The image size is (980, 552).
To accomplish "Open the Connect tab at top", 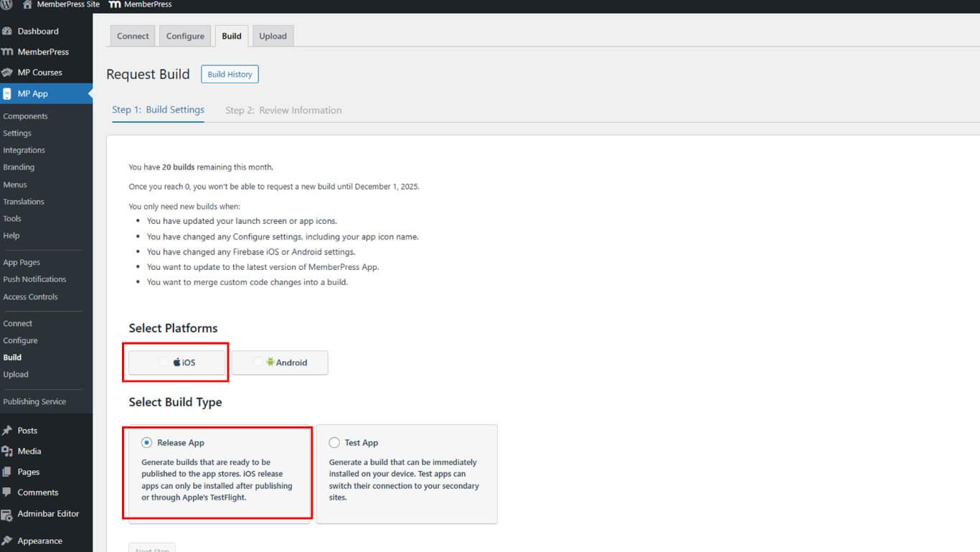I will click(133, 36).
